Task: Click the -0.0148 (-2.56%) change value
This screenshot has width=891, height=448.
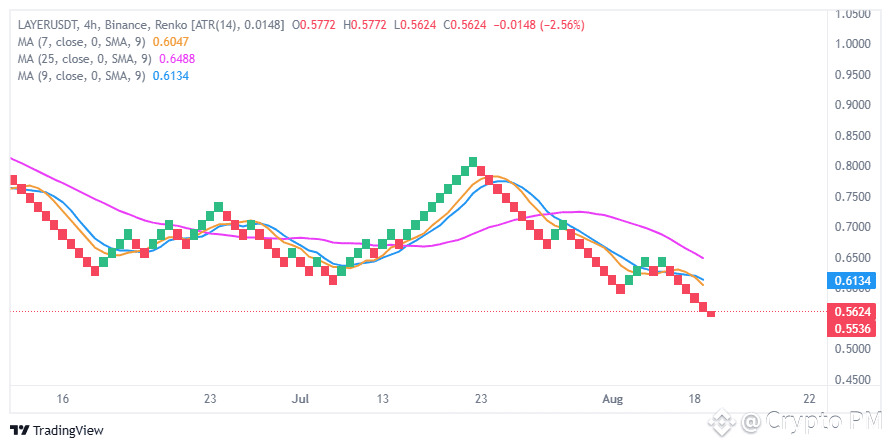Action: (x=539, y=25)
